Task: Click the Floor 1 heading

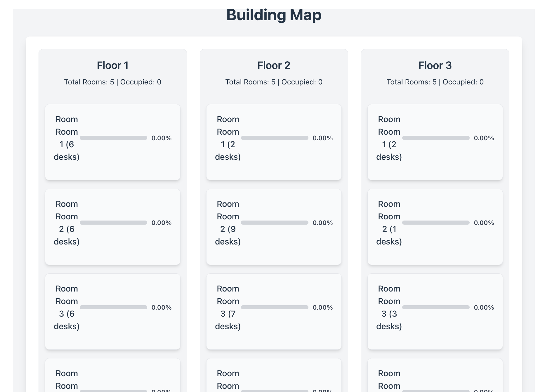Action: tap(113, 65)
